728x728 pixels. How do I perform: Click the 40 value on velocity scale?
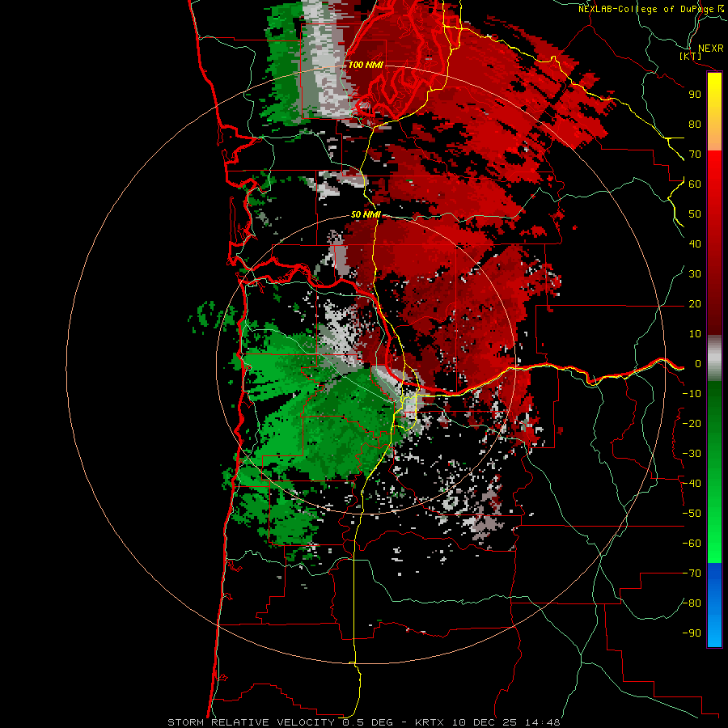[x=695, y=244]
